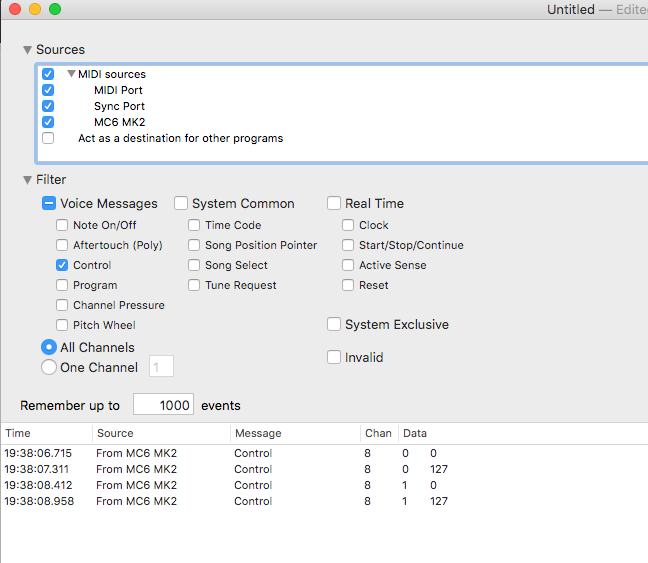
Task: Check the Tune Request filter
Action: [x=194, y=285]
